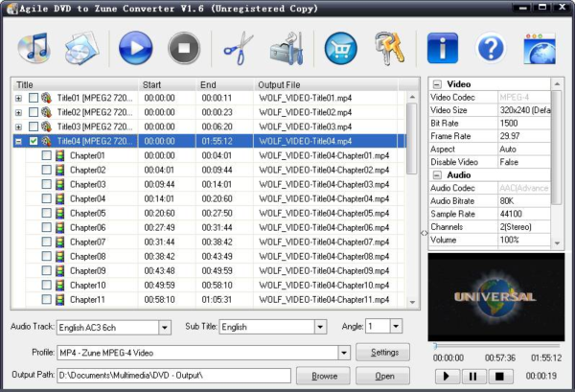Collapse the Video properties section

pos(437,84)
